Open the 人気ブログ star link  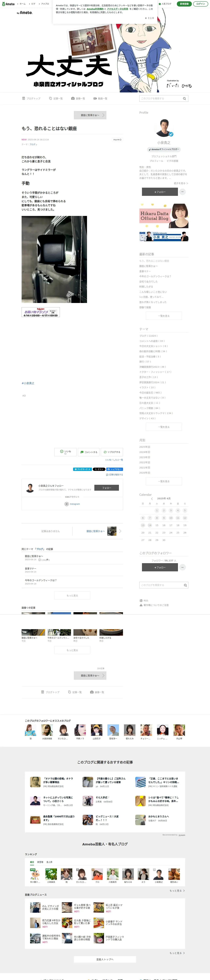tap(165, 4)
